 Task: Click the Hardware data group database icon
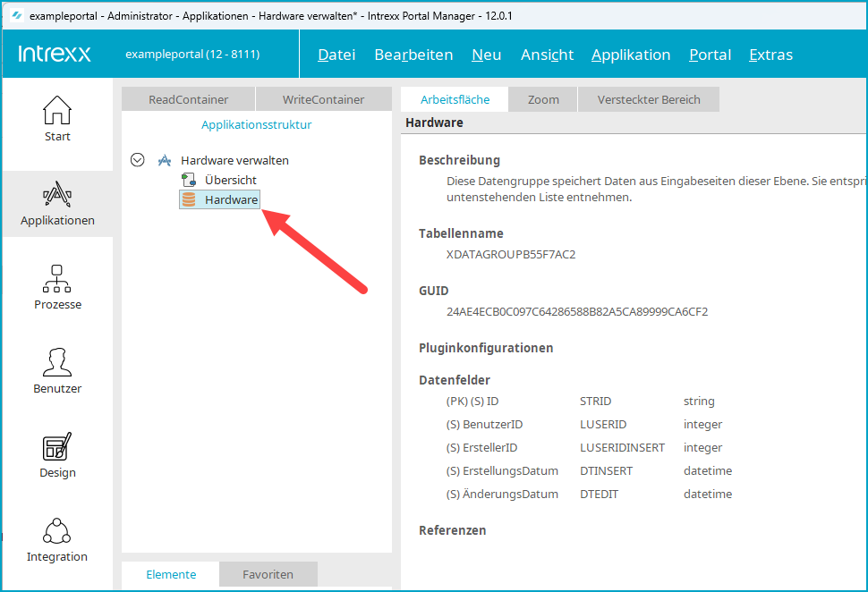[x=189, y=199]
